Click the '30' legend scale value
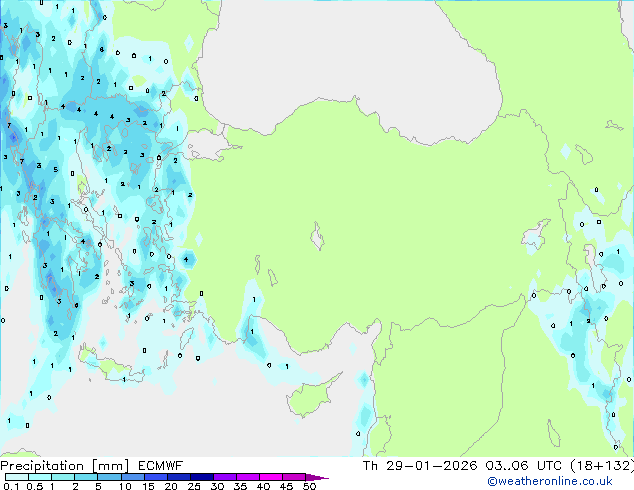Screen dimensions: 634x490 click(x=217, y=486)
